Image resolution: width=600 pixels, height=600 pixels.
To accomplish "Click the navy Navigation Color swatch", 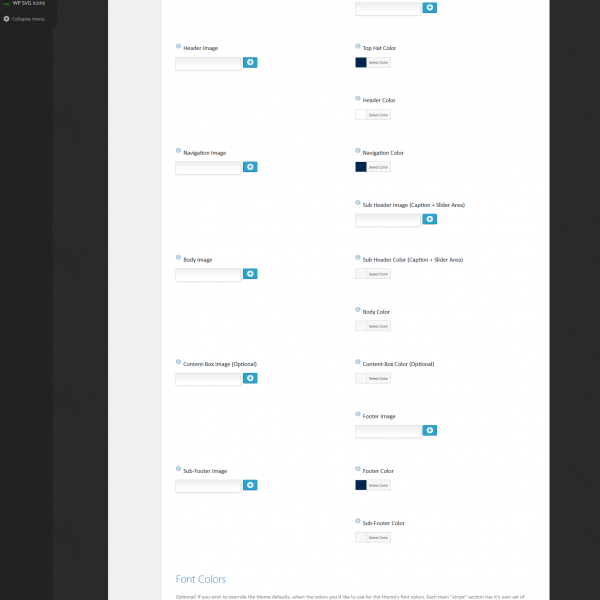I will click(x=361, y=167).
